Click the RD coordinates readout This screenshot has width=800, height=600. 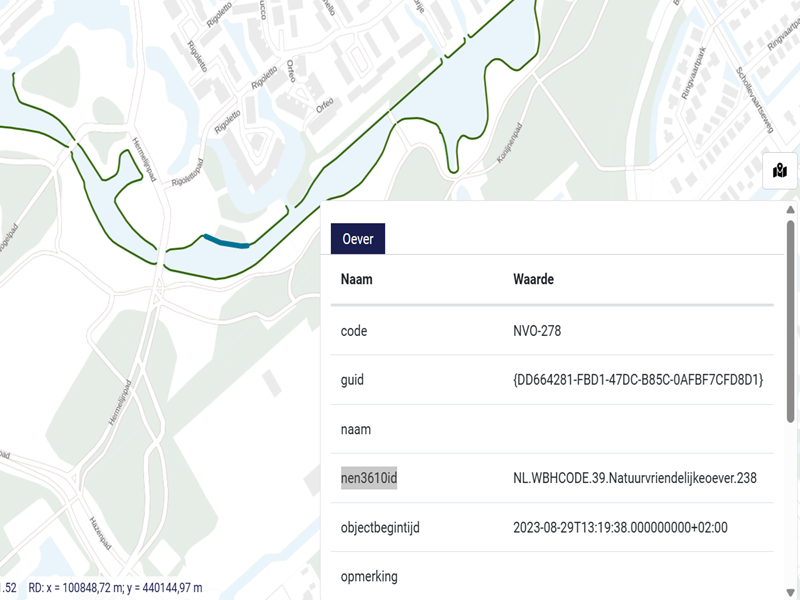click(x=115, y=587)
